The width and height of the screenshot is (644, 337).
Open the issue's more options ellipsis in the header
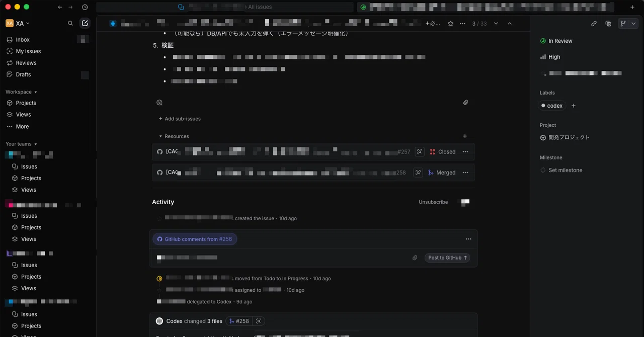coord(463,24)
